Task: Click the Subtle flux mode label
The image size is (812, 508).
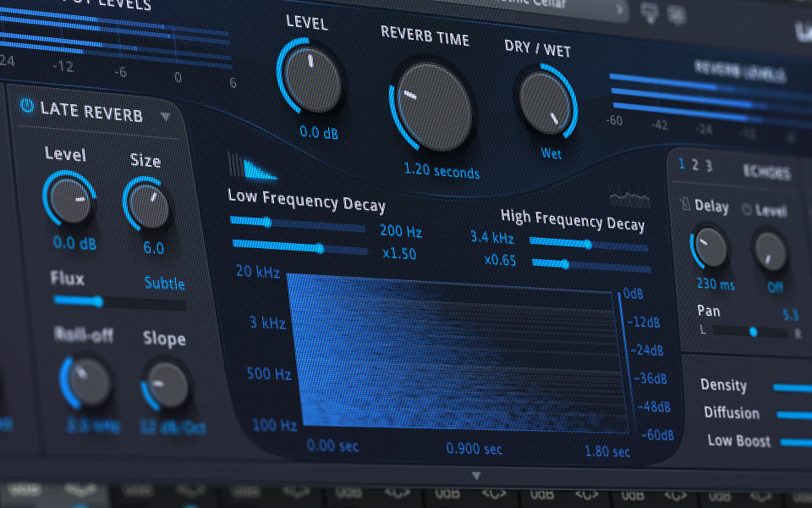Action: pos(164,283)
